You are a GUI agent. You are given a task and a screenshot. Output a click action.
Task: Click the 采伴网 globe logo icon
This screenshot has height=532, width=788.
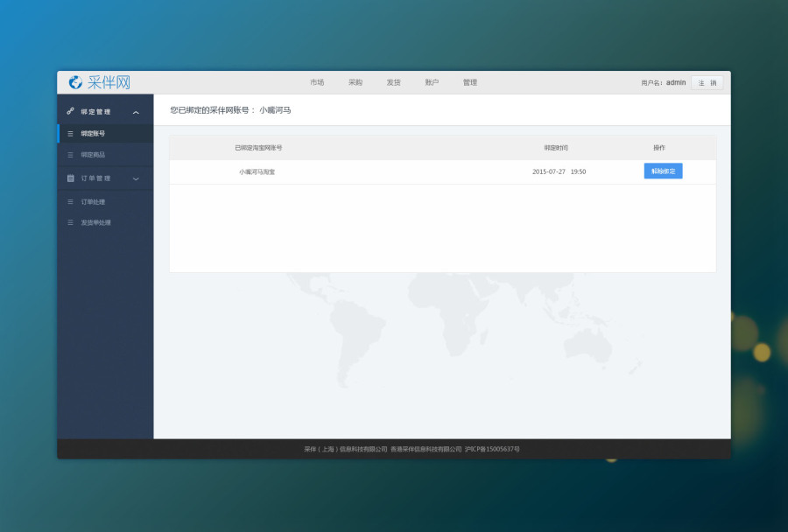pos(74,81)
